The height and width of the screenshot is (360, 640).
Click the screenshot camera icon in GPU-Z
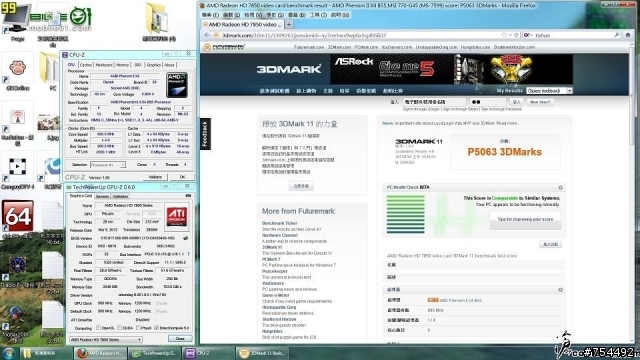(188, 196)
